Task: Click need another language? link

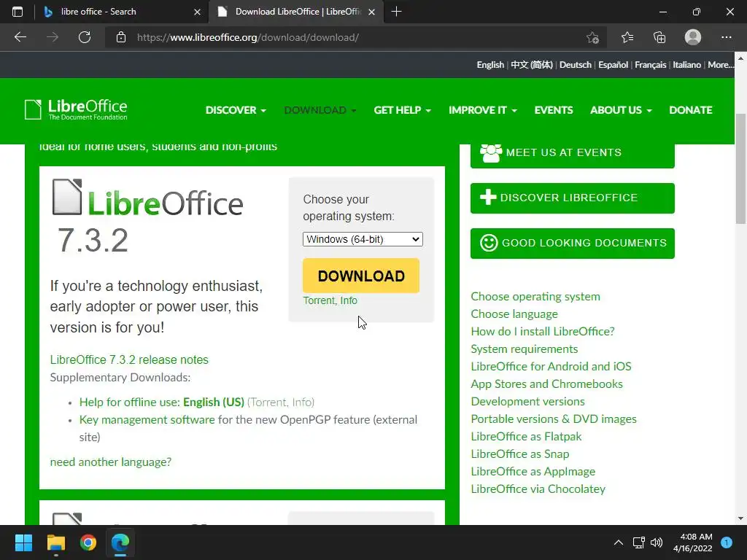Action: tap(111, 462)
